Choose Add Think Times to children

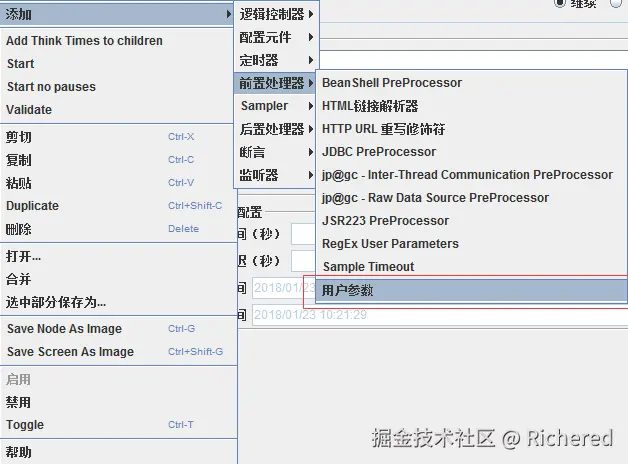tap(117, 41)
